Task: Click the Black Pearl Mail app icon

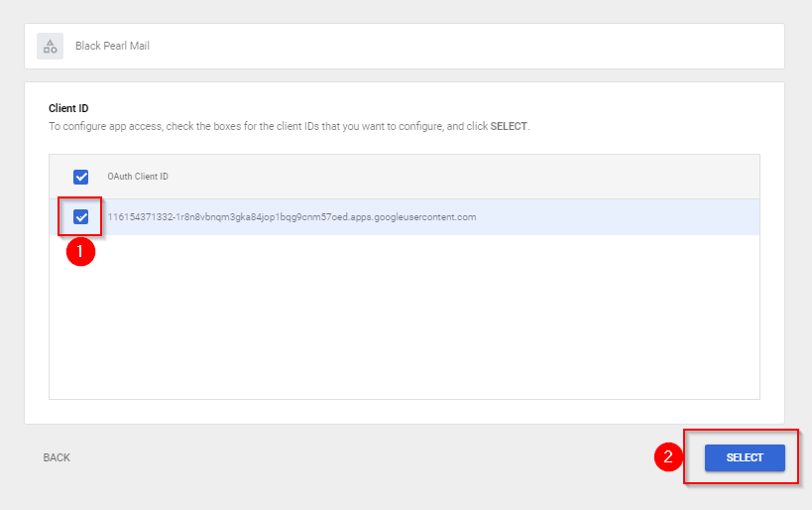Action: pos(51,46)
